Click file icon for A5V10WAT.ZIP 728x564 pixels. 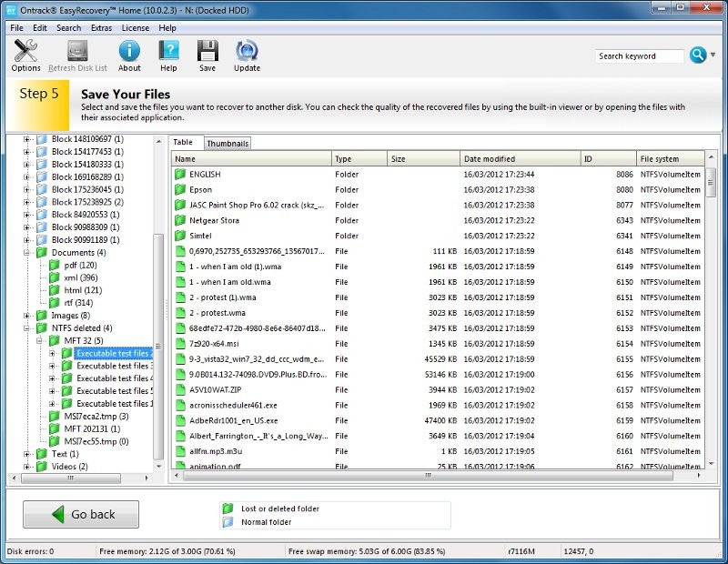[x=180, y=389]
